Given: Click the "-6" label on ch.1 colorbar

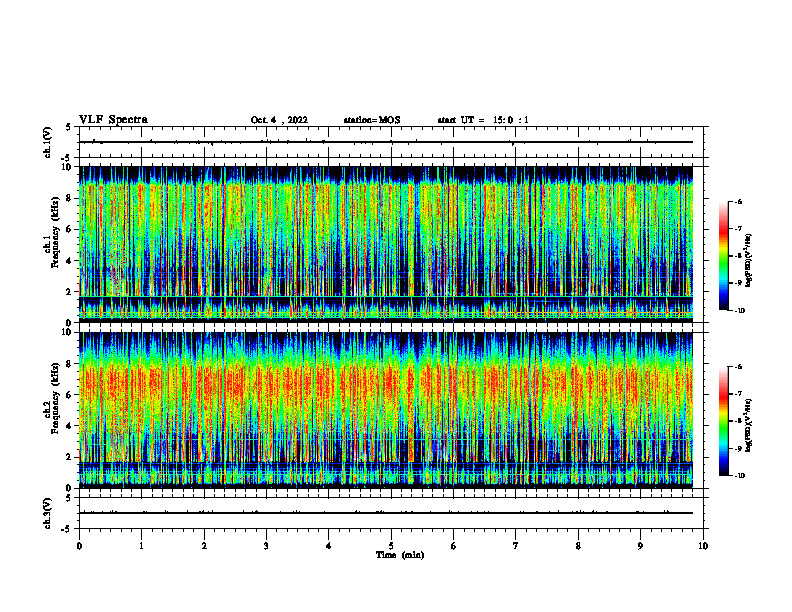Looking at the screenshot, I should point(738,201).
